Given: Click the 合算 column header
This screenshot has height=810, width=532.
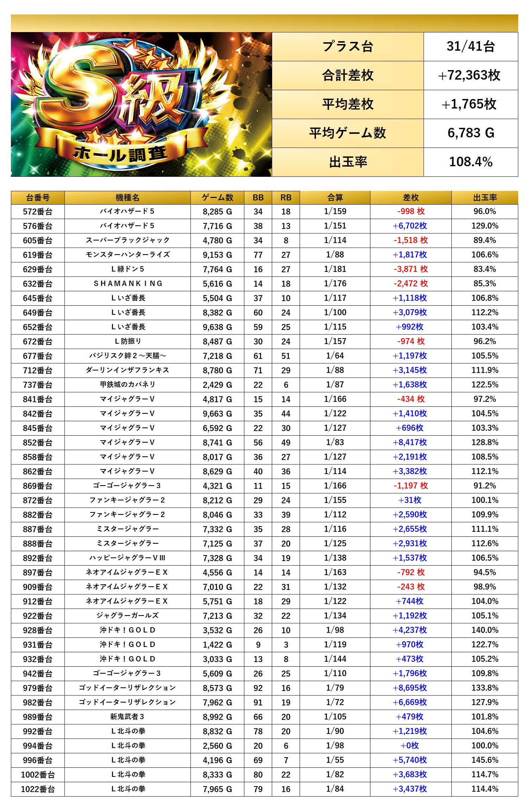Looking at the screenshot, I should click(335, 198).
